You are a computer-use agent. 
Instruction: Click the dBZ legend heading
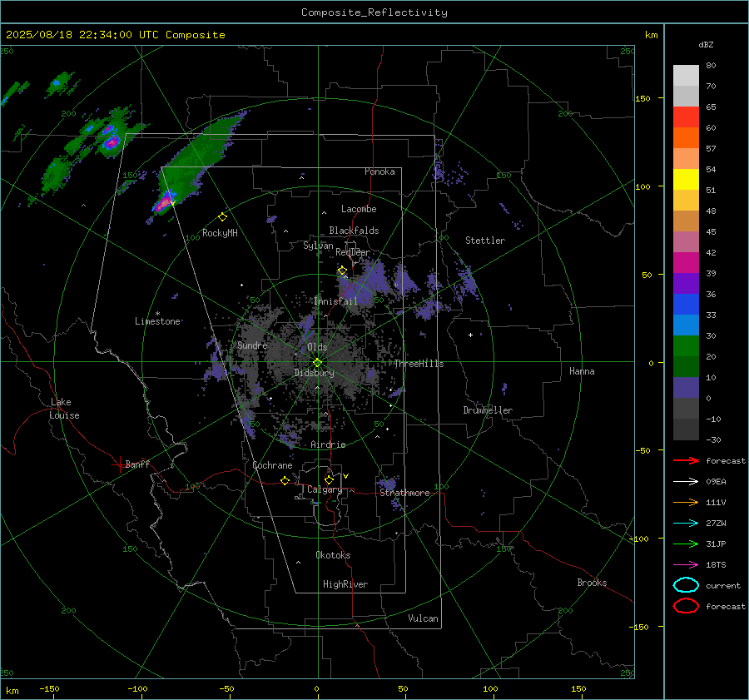point(706,45)
